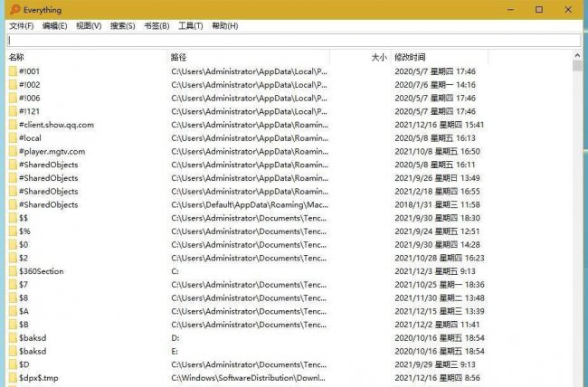Select the #player.mgtv.com entry name
Viewport: 588px width, 387px height.
pos(52,152)
